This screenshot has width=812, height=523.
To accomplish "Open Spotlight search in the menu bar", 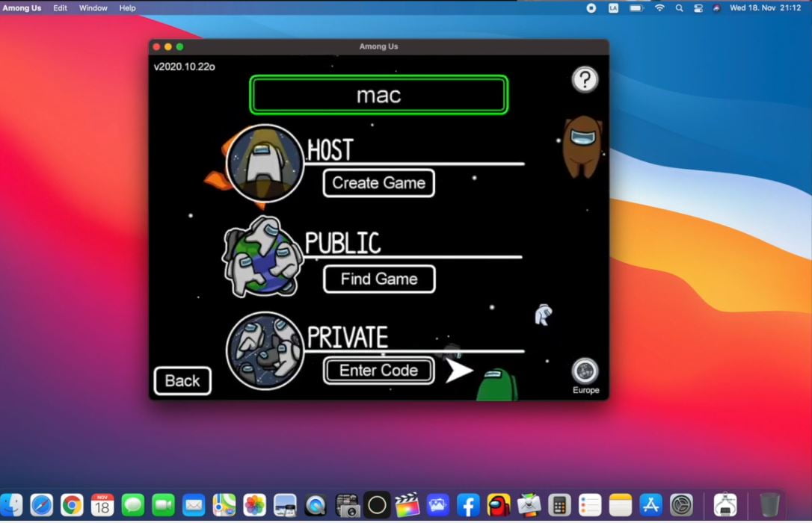I will tap(677, 8).
